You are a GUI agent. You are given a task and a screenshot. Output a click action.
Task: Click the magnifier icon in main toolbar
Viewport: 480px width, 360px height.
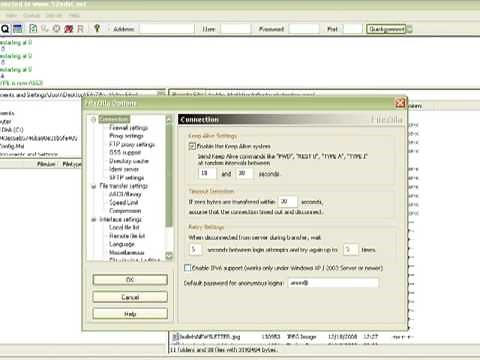pyautogui.click(x=5, y=29)
